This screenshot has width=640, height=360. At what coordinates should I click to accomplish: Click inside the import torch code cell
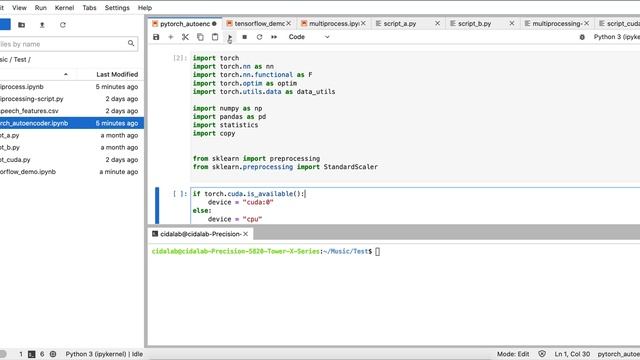tap(415, 116)
